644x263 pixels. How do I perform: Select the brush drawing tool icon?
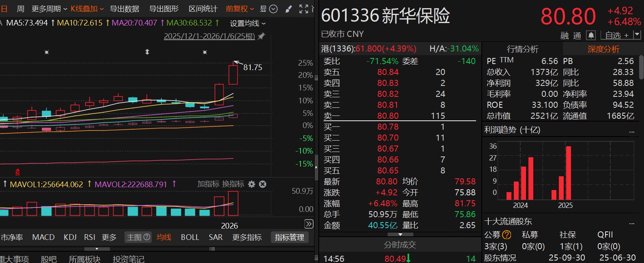coord(288,9)
